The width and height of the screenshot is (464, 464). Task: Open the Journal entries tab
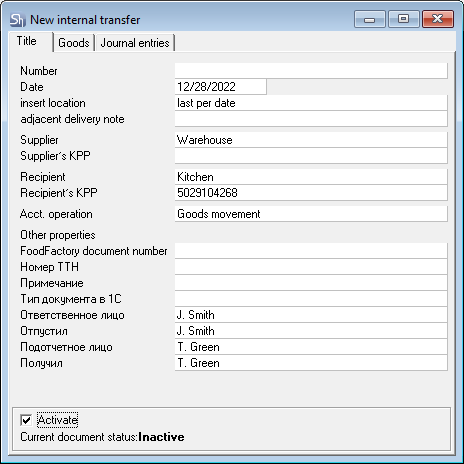pyautogui.click(x=135, y=43)
